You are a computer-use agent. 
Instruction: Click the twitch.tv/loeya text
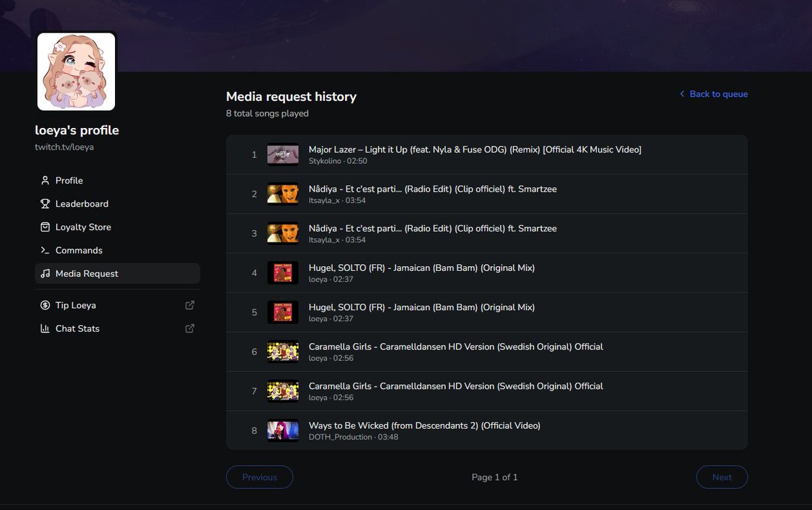point(64,147)
